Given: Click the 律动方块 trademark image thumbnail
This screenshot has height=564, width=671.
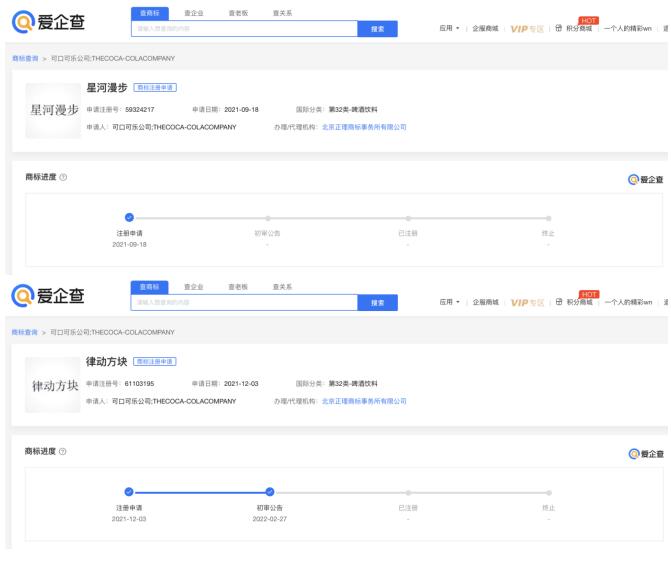Looking at the screenshot, I should pyautogui.click(x=53, y=385).
